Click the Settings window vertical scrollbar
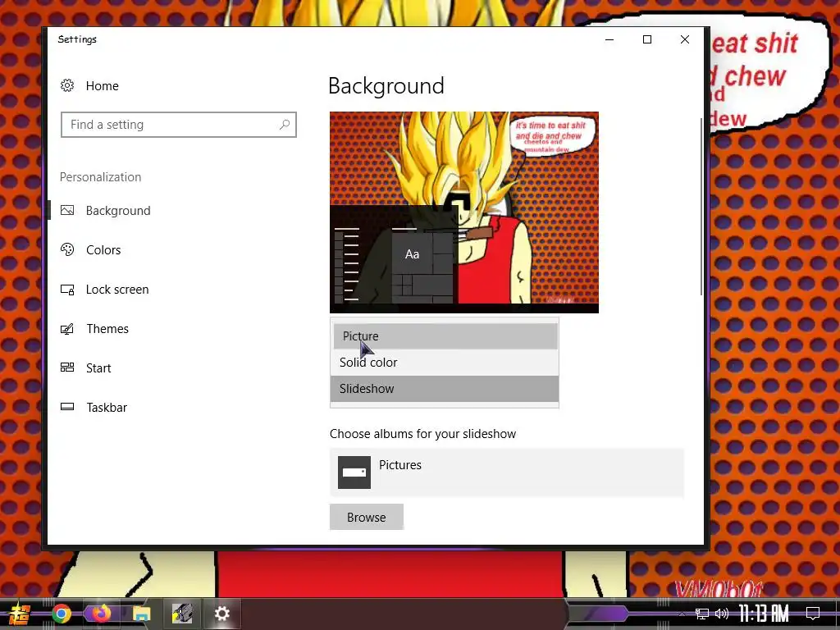 pyautogui.click(x=701, y=206)
